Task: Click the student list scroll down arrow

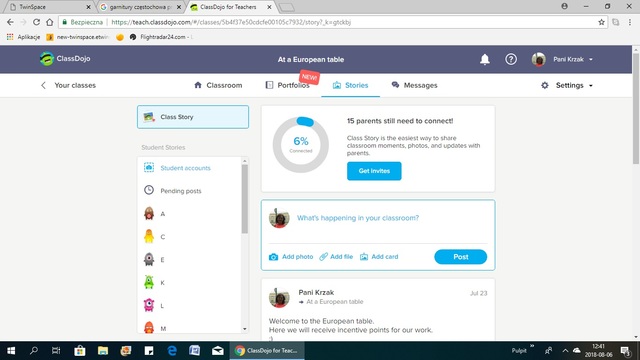Action: [244, 329]
